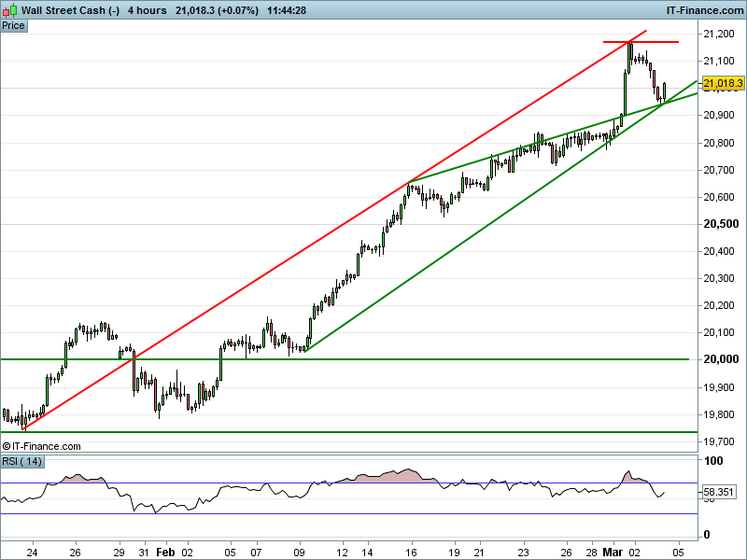747x560 pixels.
Task: Click the 19 date label on the time axis
Action: [x=455, y=553]
